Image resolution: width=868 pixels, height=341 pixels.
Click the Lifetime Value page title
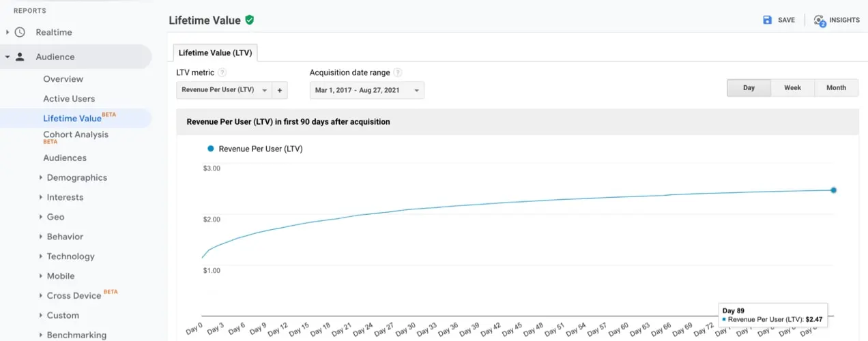tap(205, 20)
